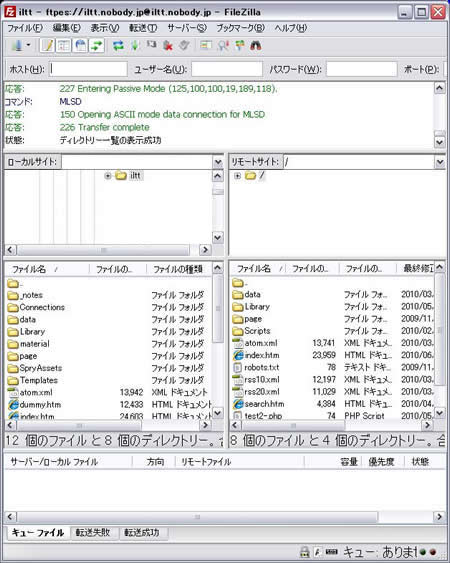Select remote search.htm file icon

238,404
